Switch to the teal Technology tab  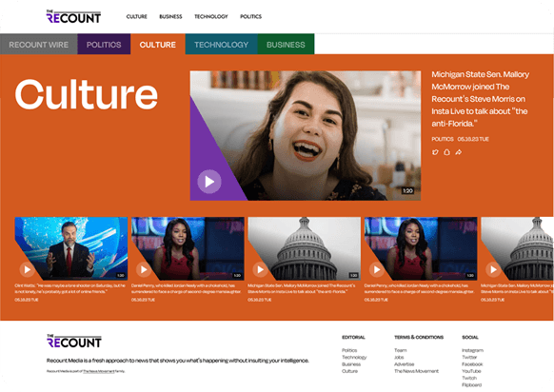click(221, 45)
